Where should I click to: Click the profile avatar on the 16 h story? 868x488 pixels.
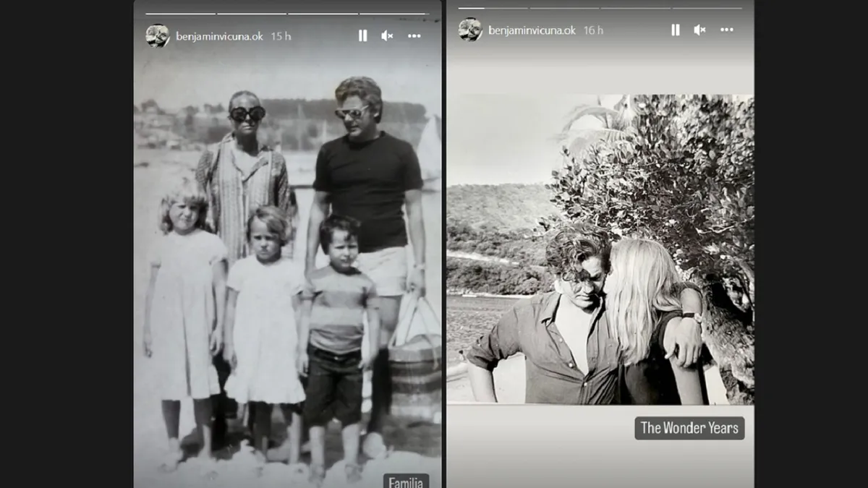[x=469, y=30]
